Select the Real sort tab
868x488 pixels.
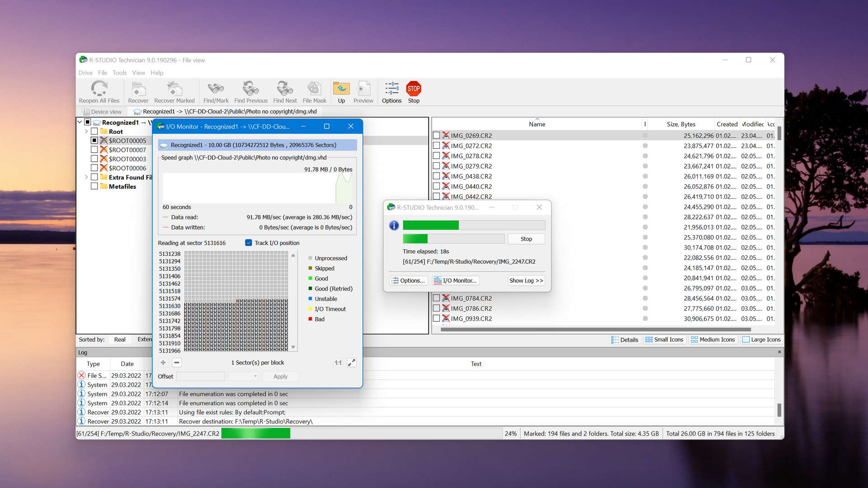point(120,339)
